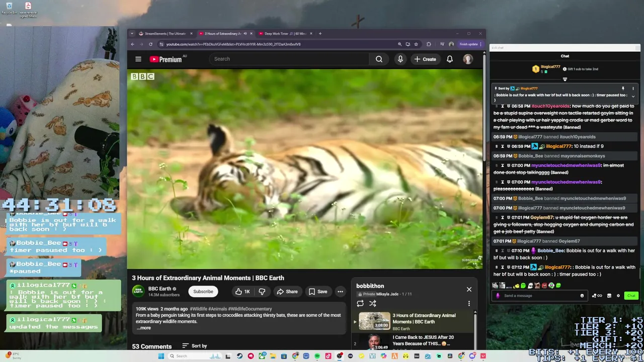Click the browser address bar URL
This screenshot has height=362, width=644.
pos(233,44)
